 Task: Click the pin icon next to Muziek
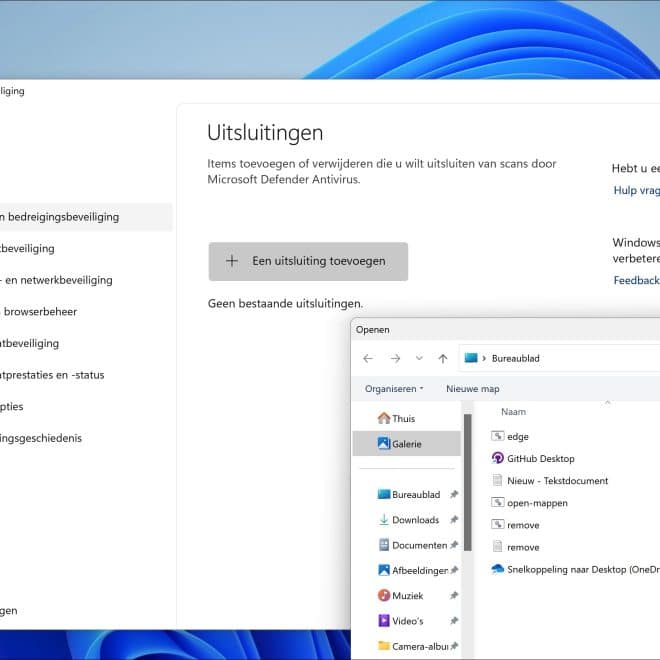(454, 596)
